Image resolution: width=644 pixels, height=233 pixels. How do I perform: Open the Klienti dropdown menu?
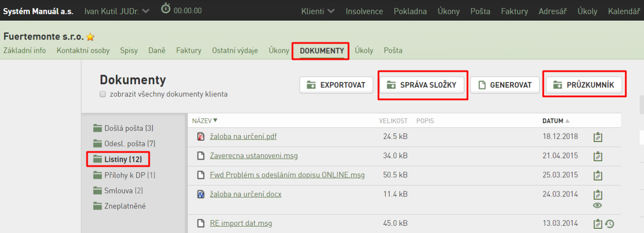pyautogui.click(x=318, y=12)
